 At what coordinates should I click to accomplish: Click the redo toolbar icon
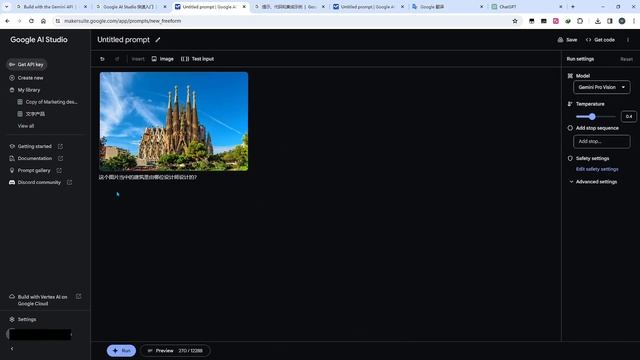[x=117, y=59]
